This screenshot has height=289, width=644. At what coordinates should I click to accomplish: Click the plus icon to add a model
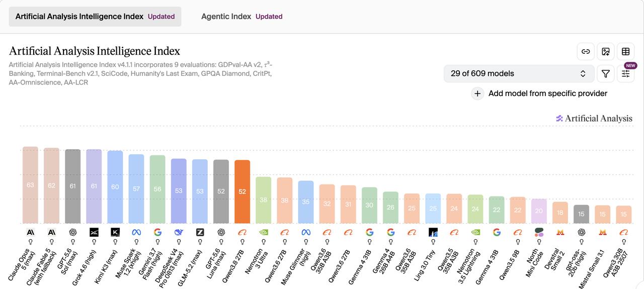(x=477, y=93)
